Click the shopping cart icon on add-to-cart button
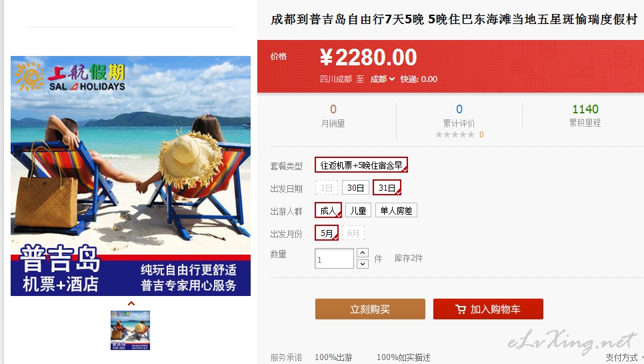The height and width of the screenshot is (364, 644). tap(461, 309)
